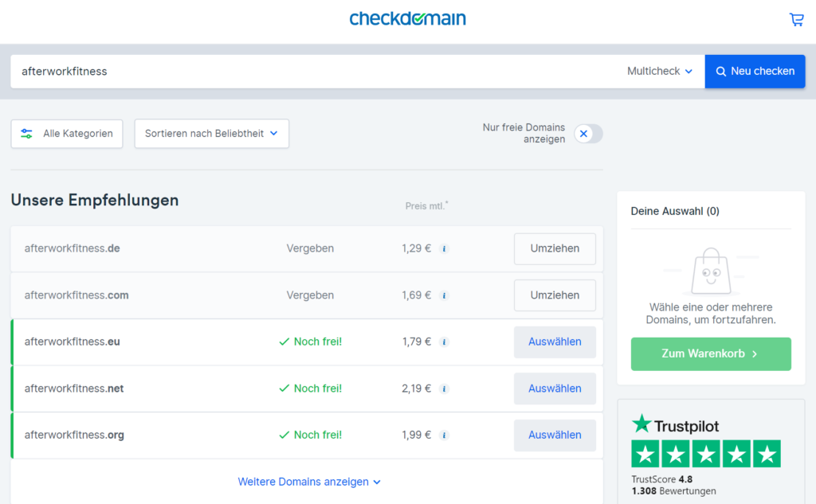Screen dimensions: 816x504
Task: Click the 1,29 € price
Action: coord(416,248)
